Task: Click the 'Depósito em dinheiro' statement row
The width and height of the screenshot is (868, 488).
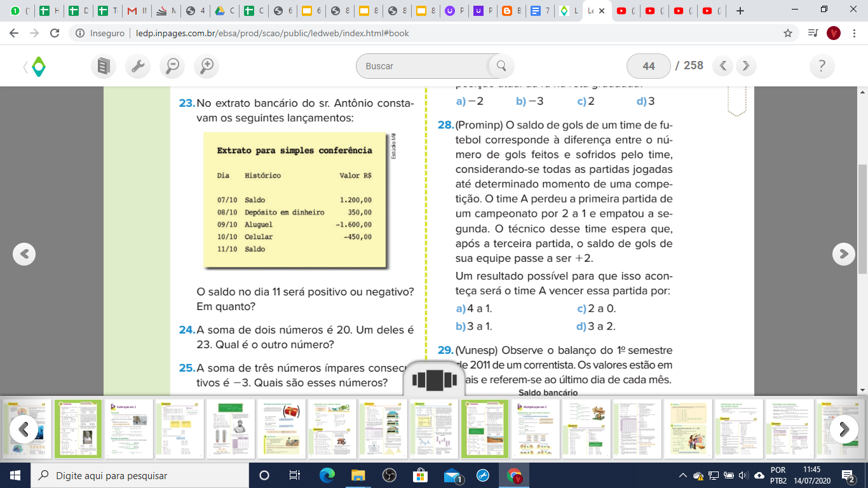Action: (295, 212)
